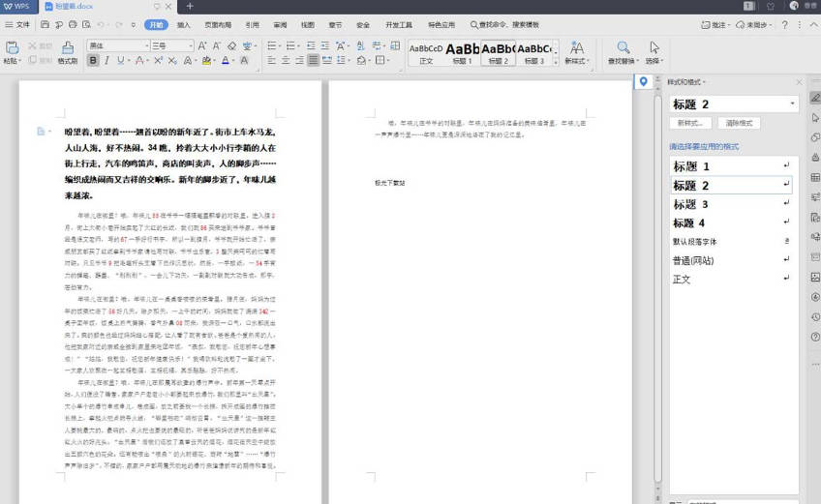Screen dimensions: 821x504
Task: Click the command search box (查找命令)
Action: (x=504, y=24)
